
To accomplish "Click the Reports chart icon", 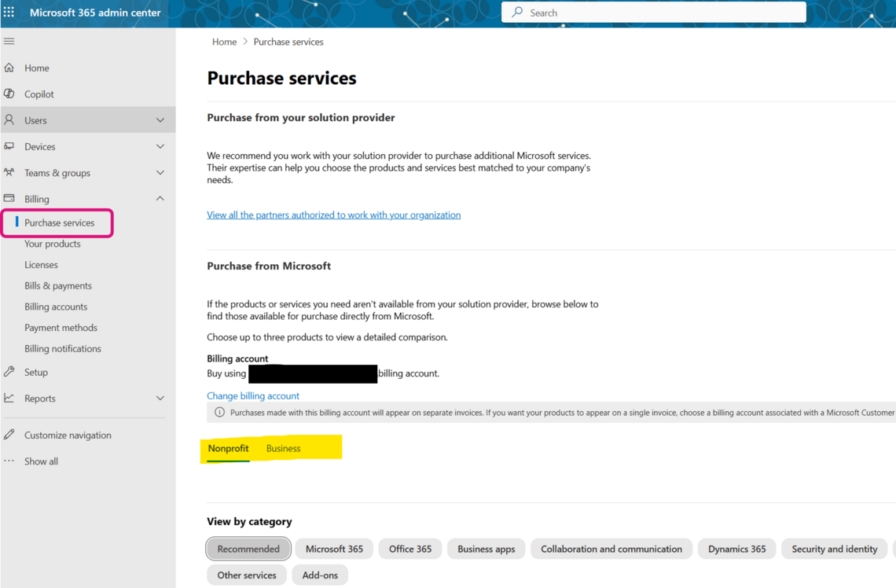I will click(x=9, y=398).
